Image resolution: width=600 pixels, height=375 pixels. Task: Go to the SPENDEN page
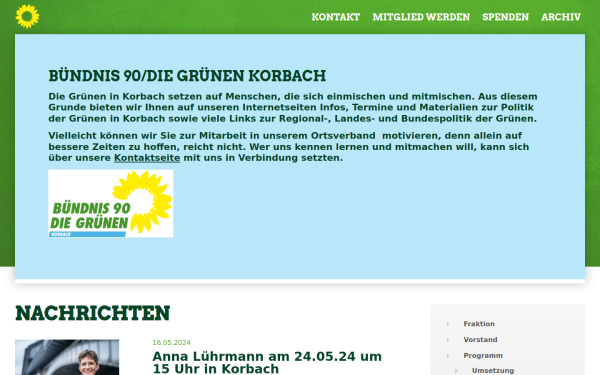pyautogui.click(x=505, y=17)
